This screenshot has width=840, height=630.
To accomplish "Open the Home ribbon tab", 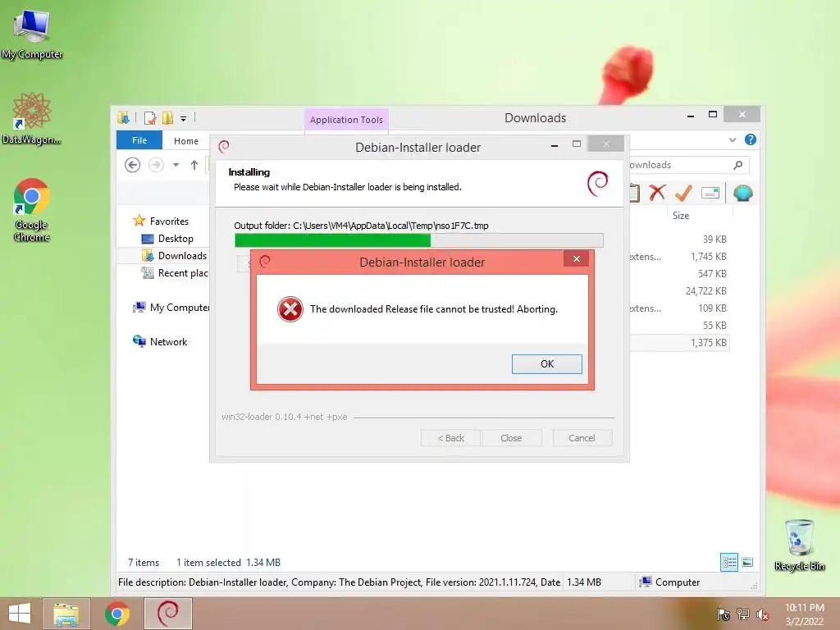I will click(x=186, y=141).
